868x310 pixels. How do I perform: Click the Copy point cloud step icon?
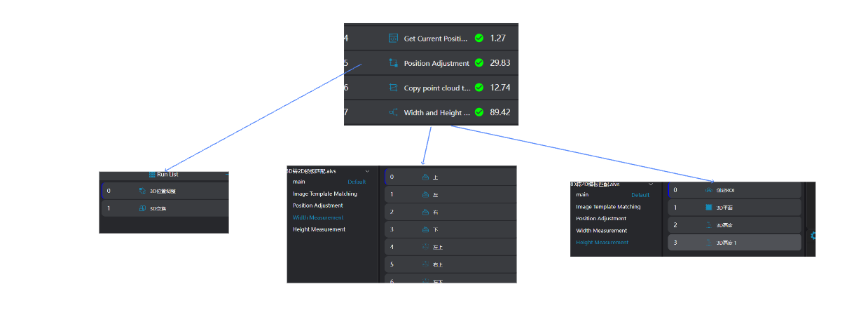[393, 88]
